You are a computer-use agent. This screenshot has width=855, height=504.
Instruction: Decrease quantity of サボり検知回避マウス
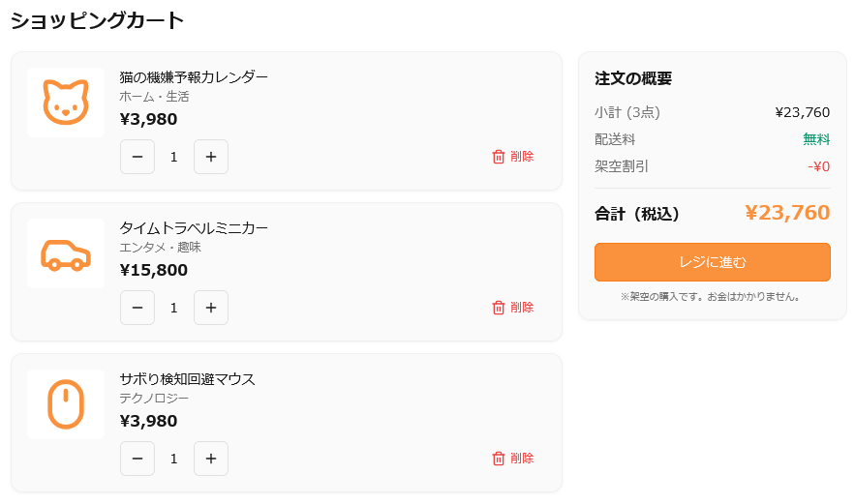137,459
